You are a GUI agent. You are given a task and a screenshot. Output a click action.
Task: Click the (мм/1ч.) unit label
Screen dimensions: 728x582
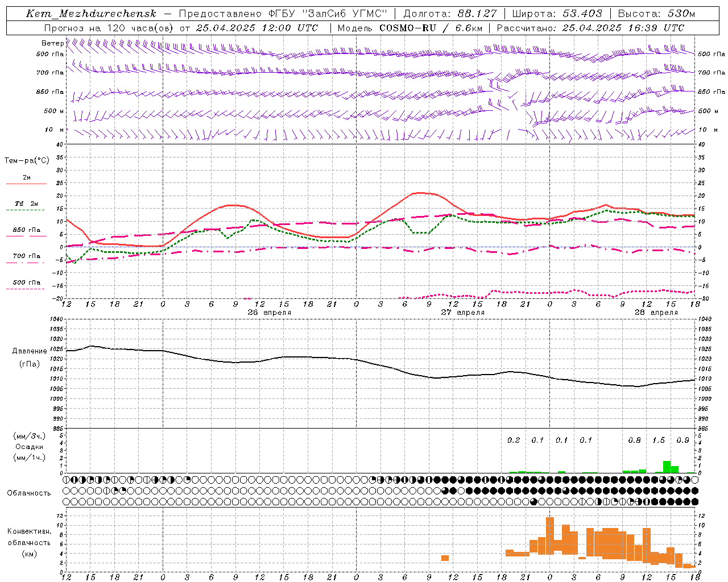[30, 458]
